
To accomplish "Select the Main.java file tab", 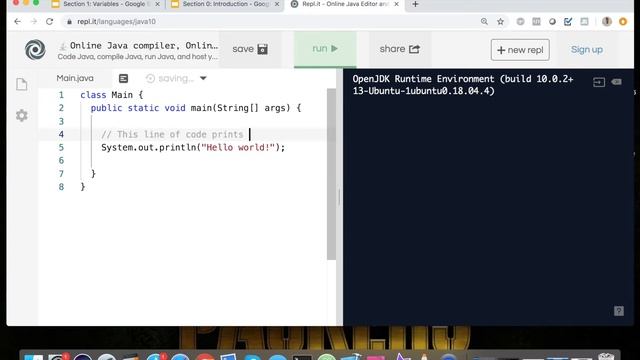I will click(75, 78).
